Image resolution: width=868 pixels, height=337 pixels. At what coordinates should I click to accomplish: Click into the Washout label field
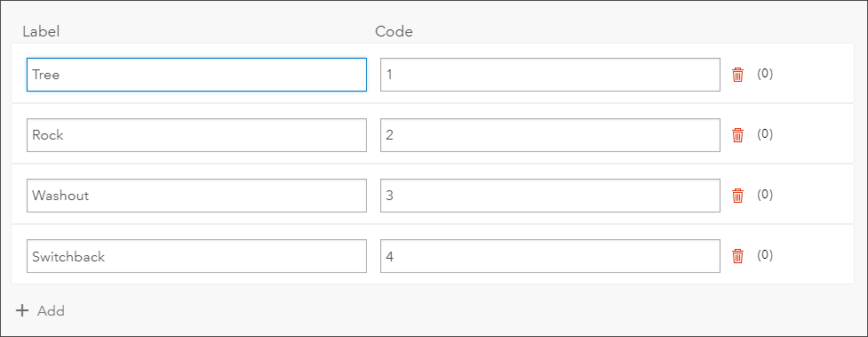tap(196, 195)
